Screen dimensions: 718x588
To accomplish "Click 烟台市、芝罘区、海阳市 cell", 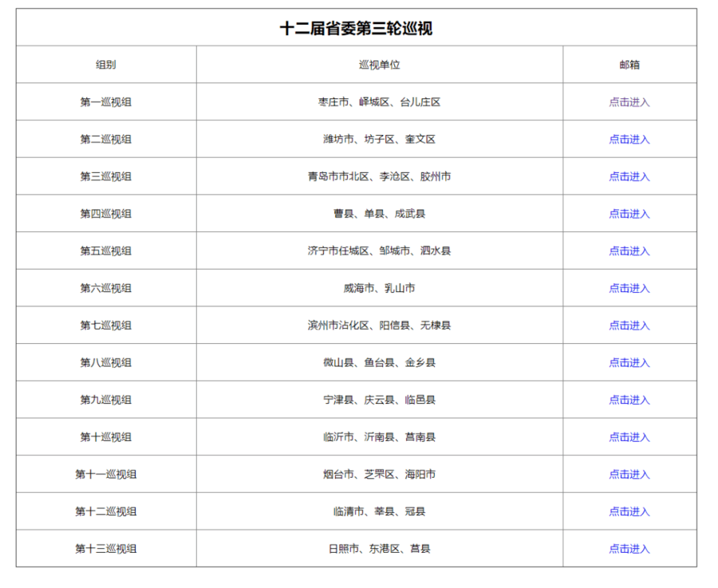I will (x=380, y=475).
